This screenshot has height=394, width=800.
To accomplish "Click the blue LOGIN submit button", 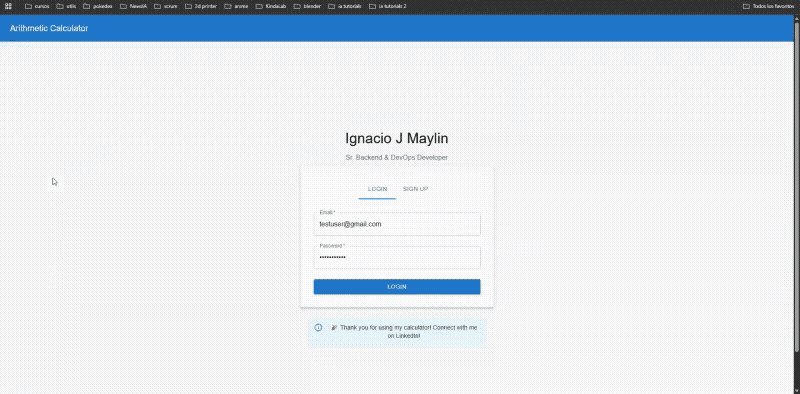I will (397, 287).
